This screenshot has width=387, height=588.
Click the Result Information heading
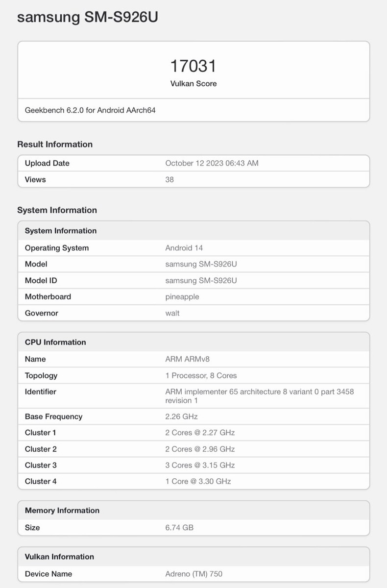[x=55, y=144]
